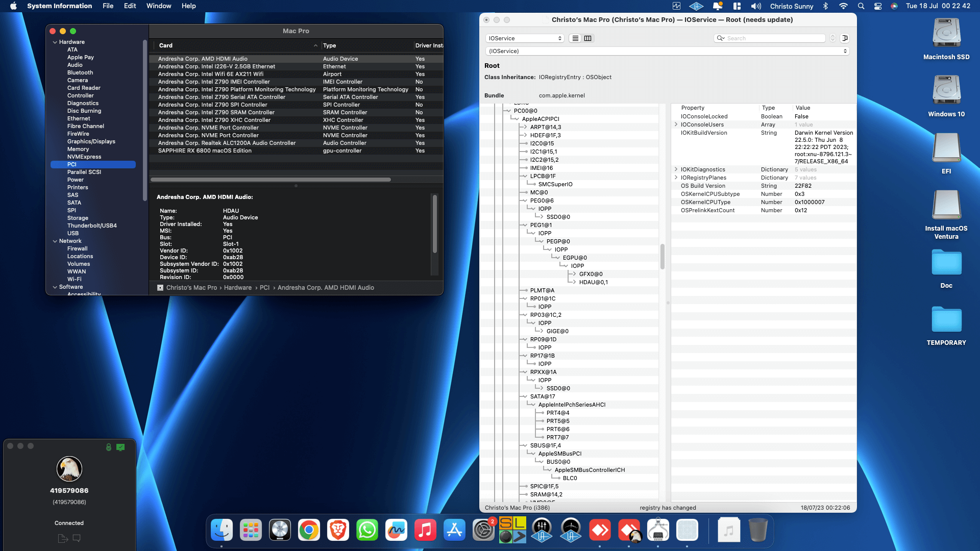Image resolution: width=980 pixels, height=551 pixels.
Task: Open the Window menu
Action: pos(159,6)
